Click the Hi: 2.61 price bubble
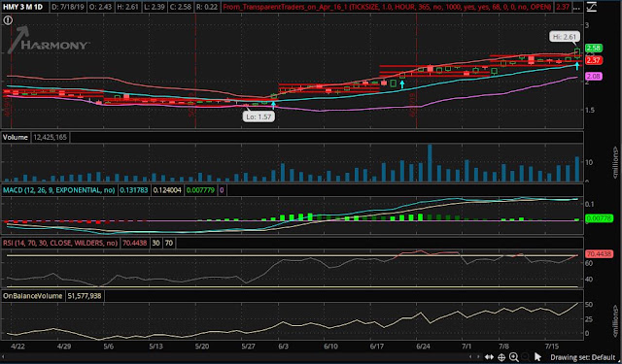 565,37
